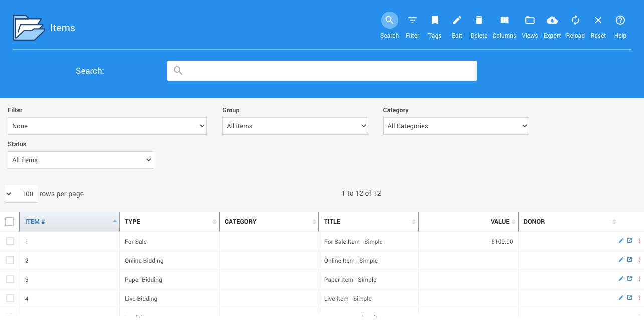Open item 2 in new window icon

(630, 260)
